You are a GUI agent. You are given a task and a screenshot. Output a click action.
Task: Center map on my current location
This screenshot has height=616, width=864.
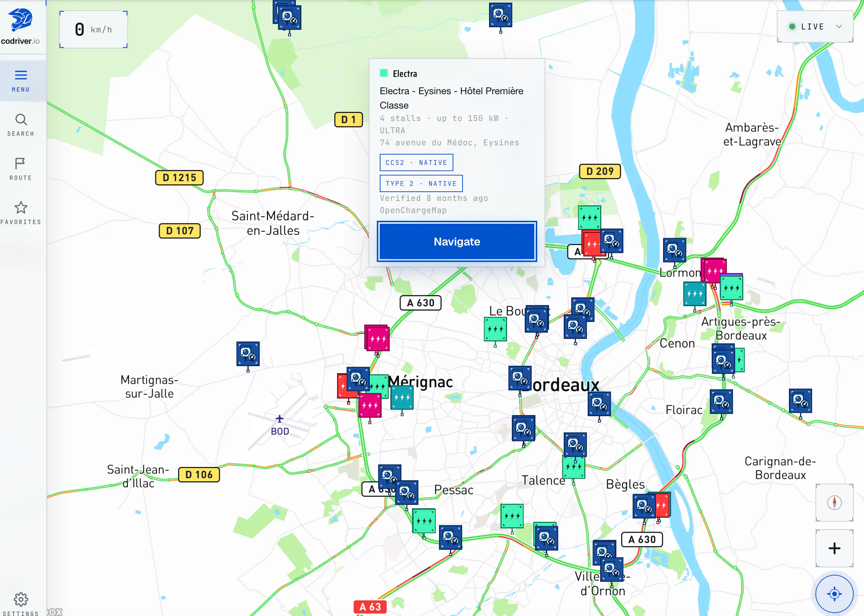coord(834,594)
